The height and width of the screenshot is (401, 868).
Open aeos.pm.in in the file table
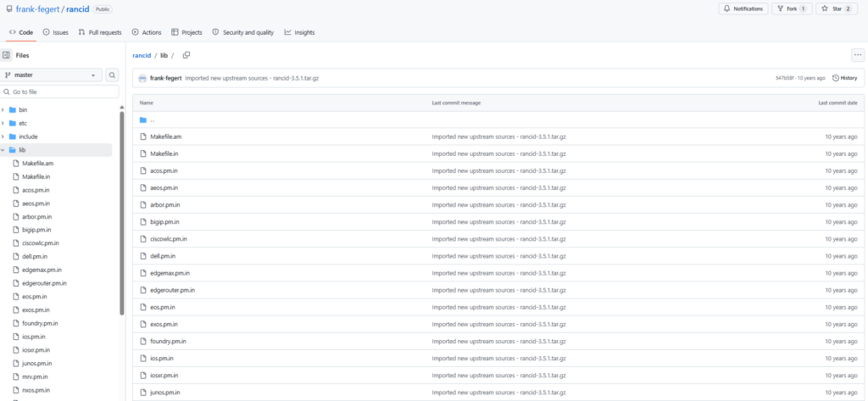pyautogui.click(x=164, y=187)
